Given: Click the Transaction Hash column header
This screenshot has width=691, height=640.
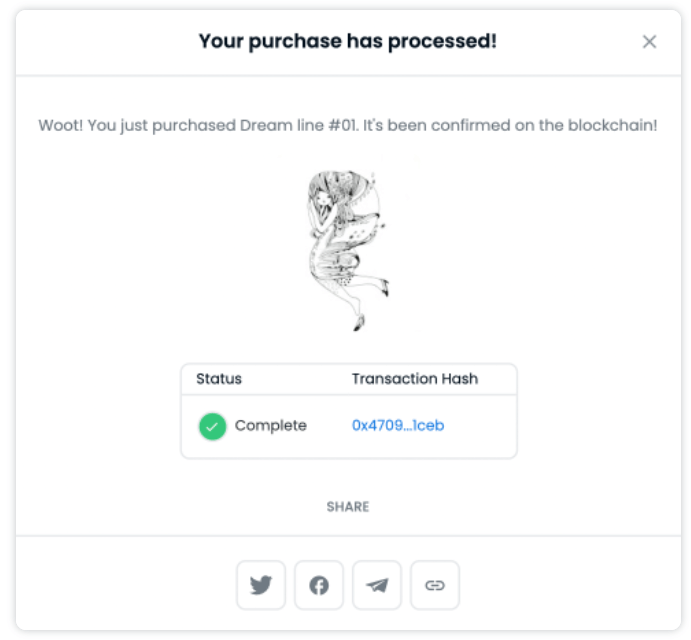Looking at the screenshot, I should coord(414,379).
